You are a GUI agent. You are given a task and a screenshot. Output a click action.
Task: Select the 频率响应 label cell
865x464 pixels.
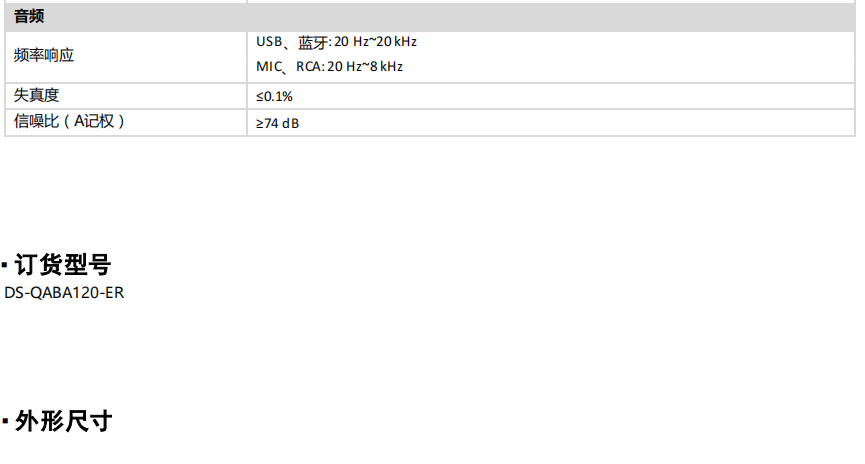[x=126, y=56]
